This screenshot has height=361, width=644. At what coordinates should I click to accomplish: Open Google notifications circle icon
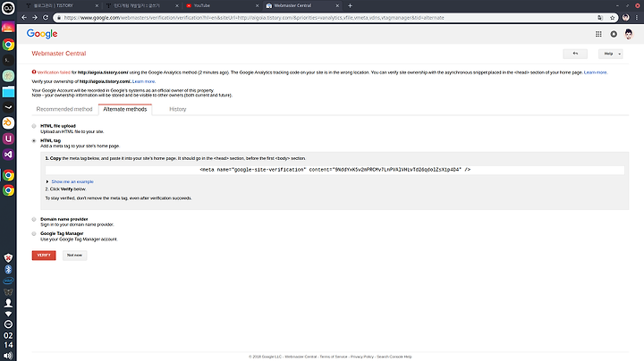(614, 34)
